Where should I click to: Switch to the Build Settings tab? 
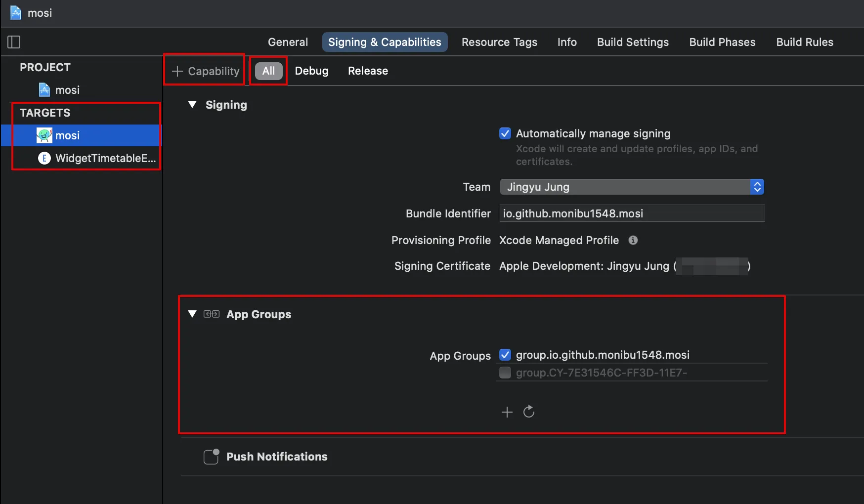click(x=633, y=42)
